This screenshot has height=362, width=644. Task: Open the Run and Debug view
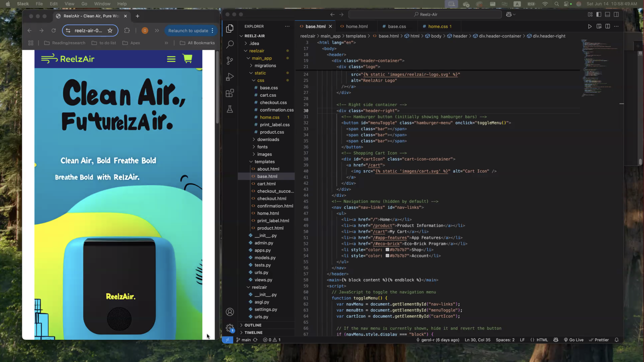click(230, 77)
